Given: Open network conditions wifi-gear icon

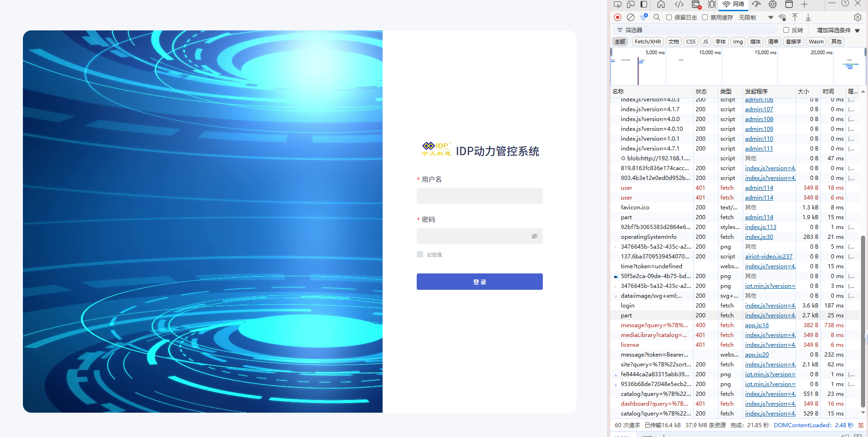Looking at the screenshot, I should [x=783, y=17].
